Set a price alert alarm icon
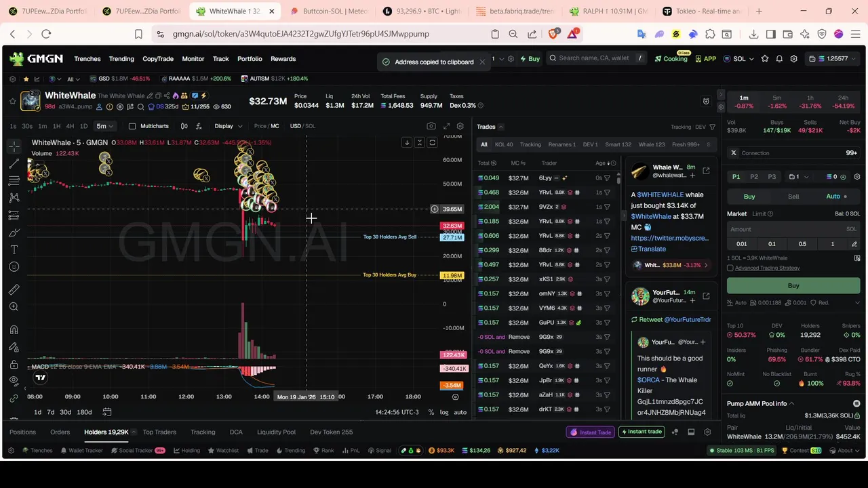This screenshot has height=488, width=868. click(706, 101)
